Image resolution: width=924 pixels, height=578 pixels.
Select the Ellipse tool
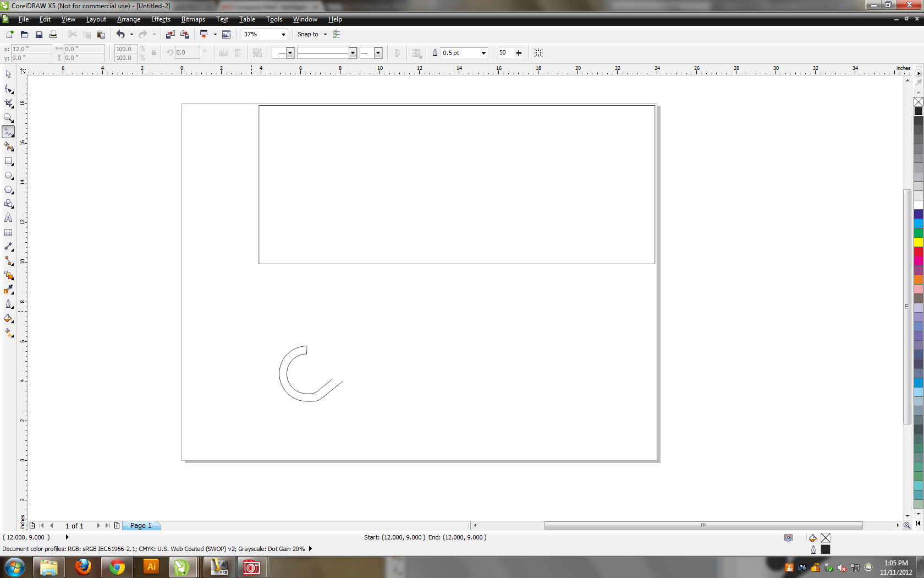[x=8, y=176]
